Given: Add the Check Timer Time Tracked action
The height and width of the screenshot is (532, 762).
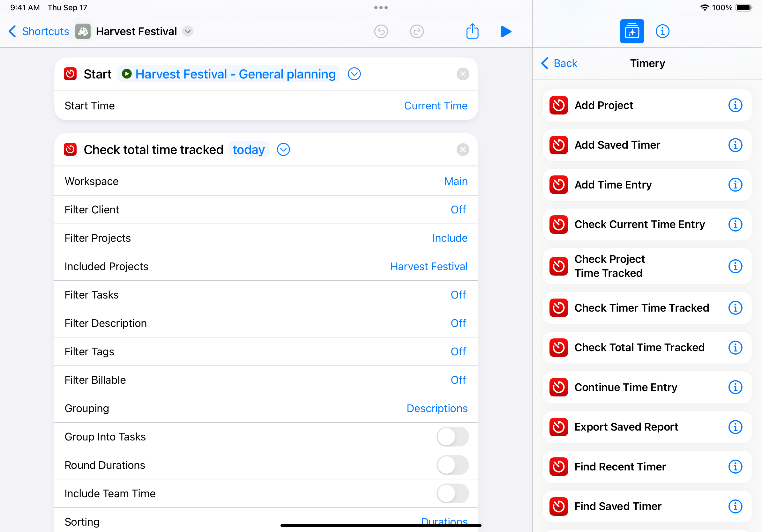Looking at the screenshot, I should 647,308.
